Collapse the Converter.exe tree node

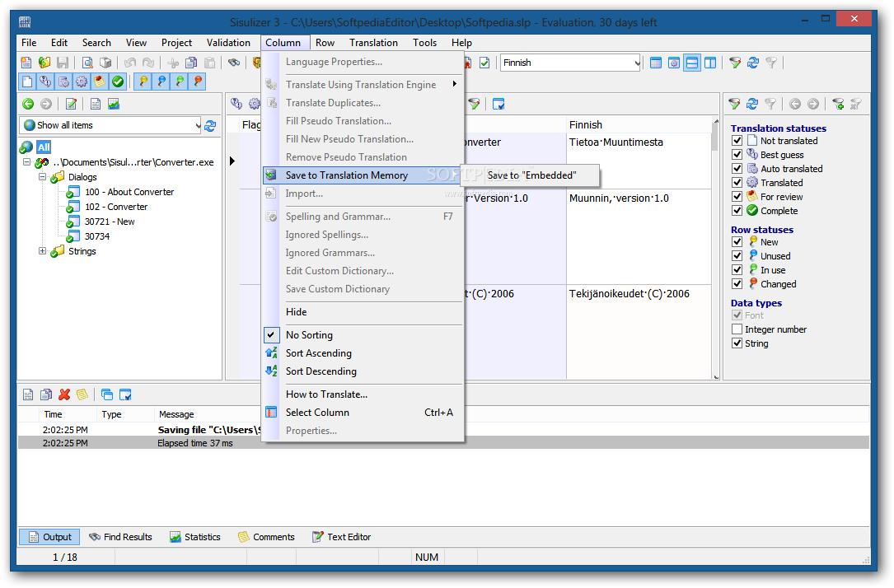[x=26, y=162]
